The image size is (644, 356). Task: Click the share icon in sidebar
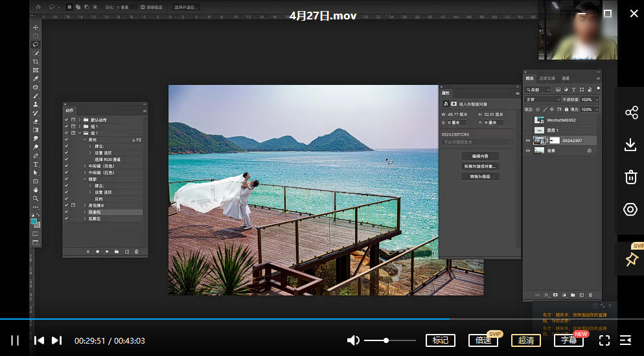pos(631,113)
